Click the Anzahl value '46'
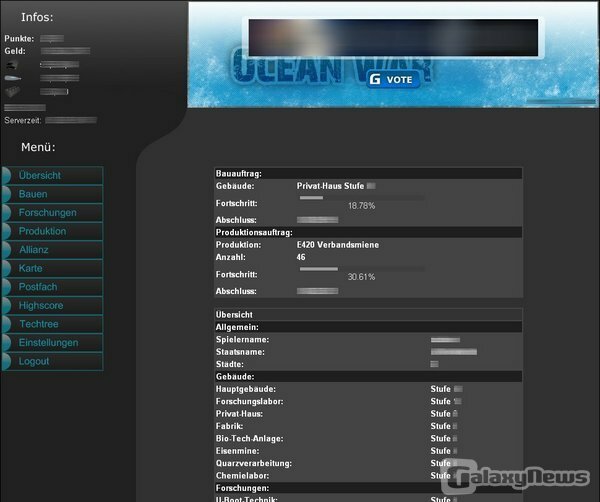This screenshot has width=600, height=502. (301, 257)
